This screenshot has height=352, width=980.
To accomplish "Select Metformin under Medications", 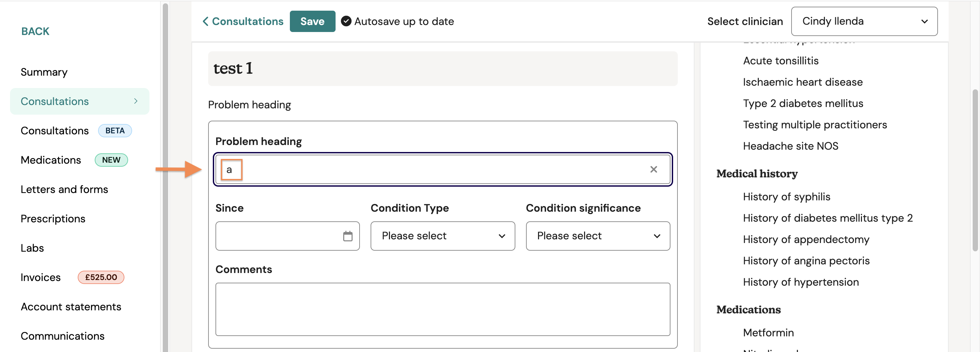I will click(x=768, y=333).
